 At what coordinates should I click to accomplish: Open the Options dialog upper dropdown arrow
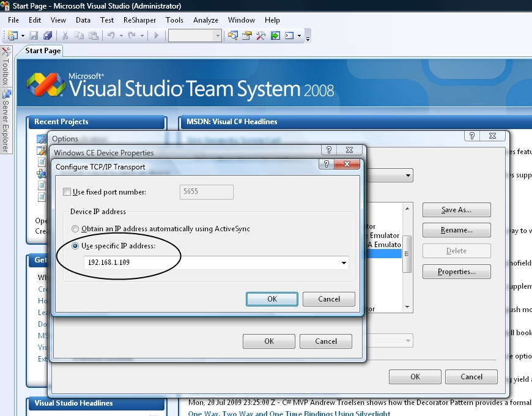[408, 176]
